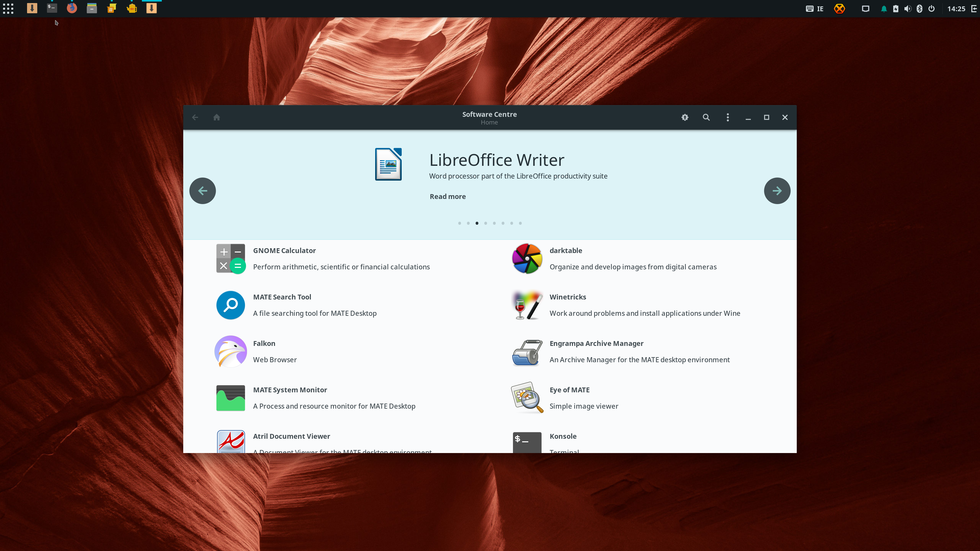Open search with the magnifier icon
980x551 pixels.
click(706, 117)
